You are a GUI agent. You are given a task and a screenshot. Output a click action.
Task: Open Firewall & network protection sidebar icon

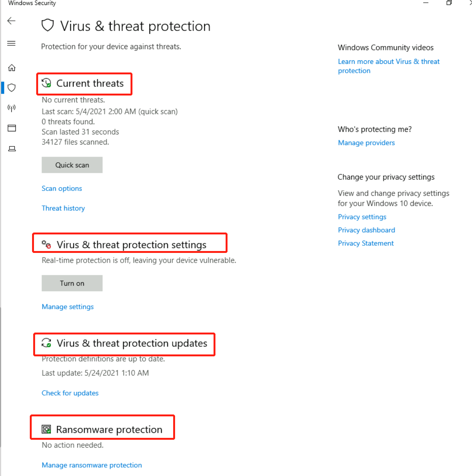[12, 108]
